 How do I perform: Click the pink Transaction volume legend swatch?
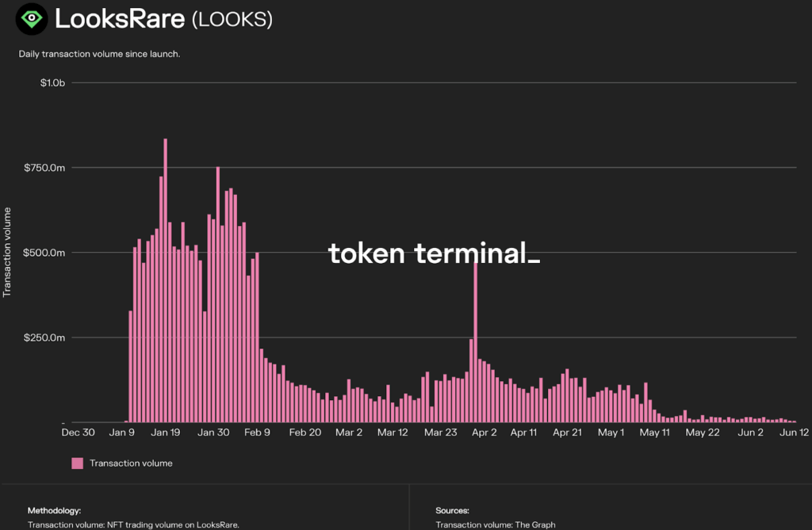77,463
